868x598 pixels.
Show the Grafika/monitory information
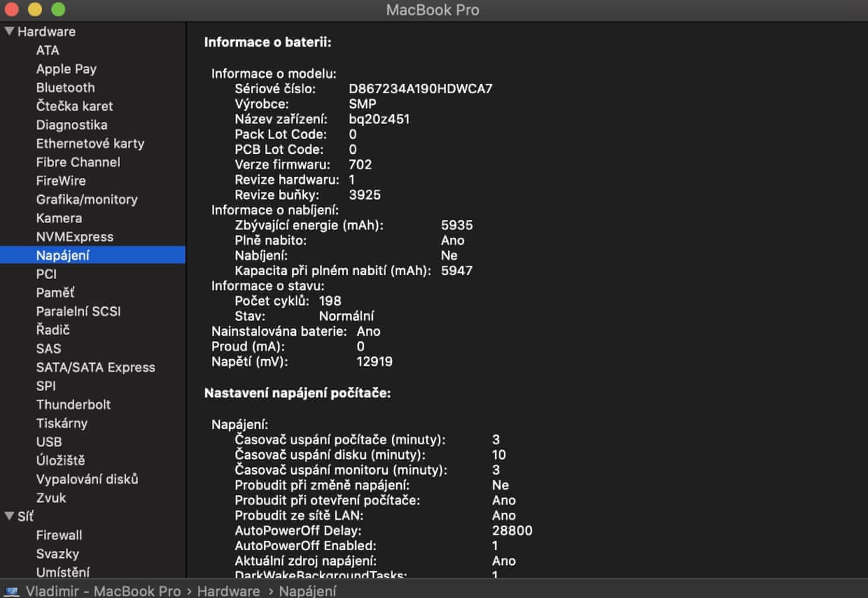tap(86, 199)
